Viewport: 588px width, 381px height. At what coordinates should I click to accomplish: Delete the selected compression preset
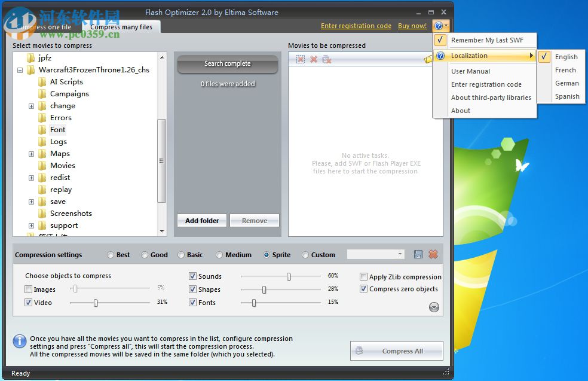point(433,254)
